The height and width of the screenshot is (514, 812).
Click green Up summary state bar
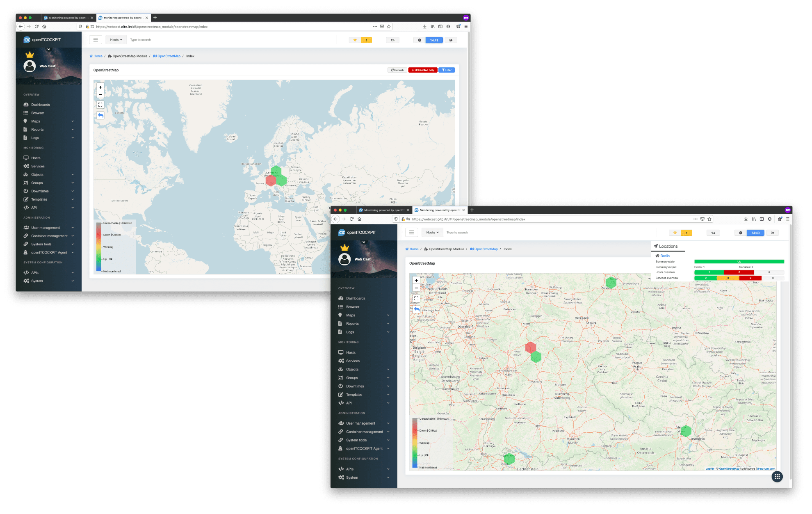(739, 261)
